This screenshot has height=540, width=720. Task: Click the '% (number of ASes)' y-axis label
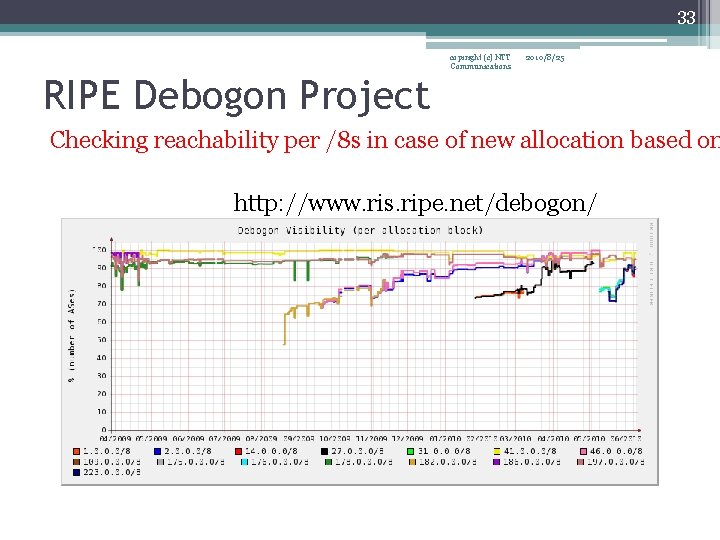pyautogui.click(x=71, y=336)
